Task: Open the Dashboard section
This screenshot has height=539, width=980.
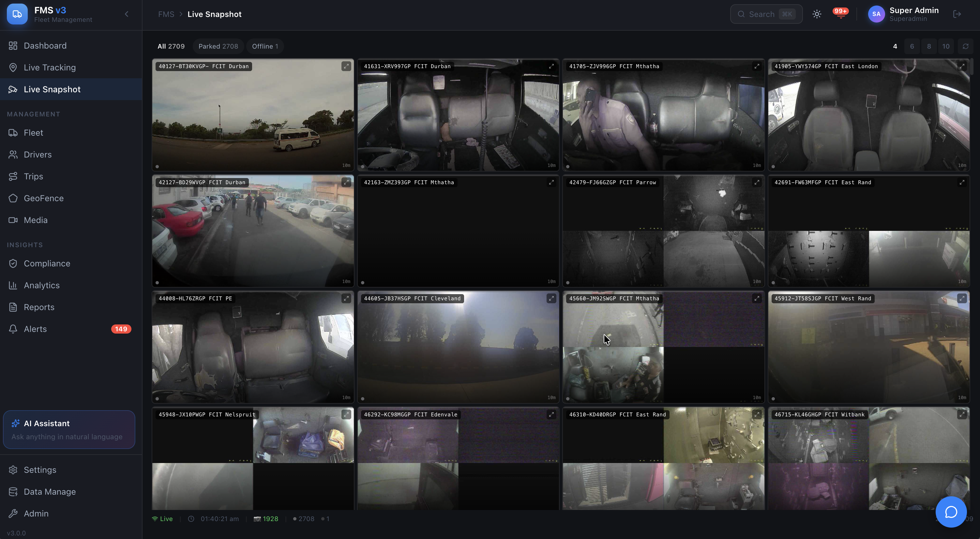Action: pyautogui.click(x=45, y=45)
